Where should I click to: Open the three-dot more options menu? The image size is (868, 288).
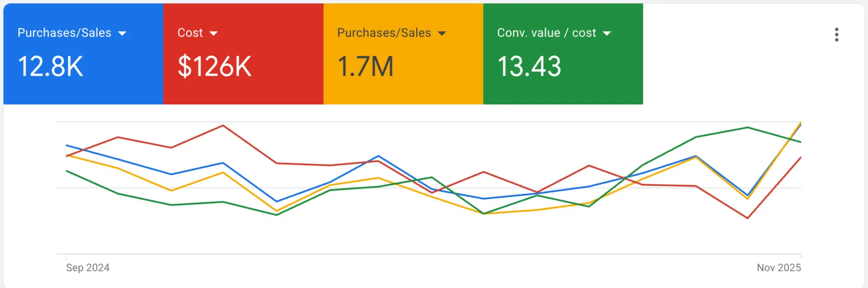(836, 34)
